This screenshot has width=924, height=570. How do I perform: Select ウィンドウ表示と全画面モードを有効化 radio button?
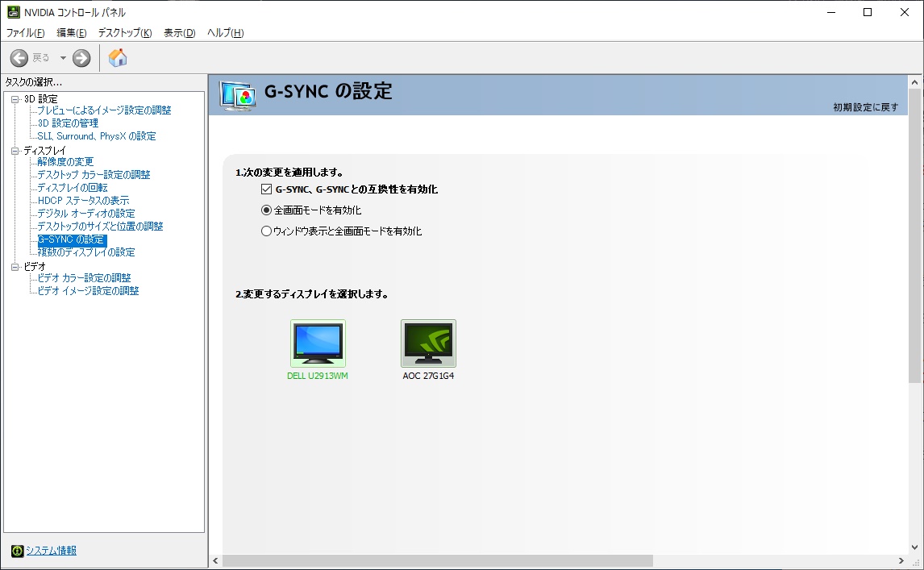[x=266, y=231]
